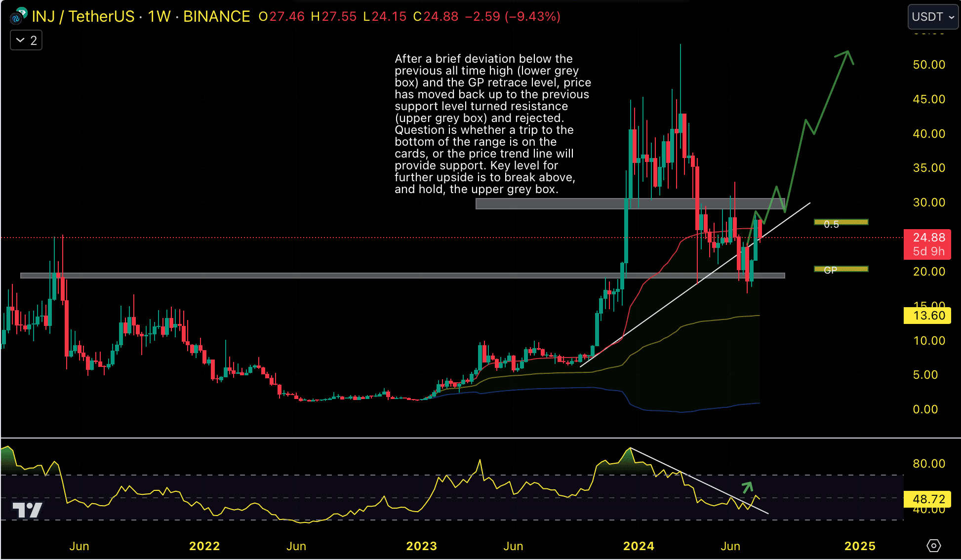The image size is (961, 560).
Task: Click the yellow 13.60 price label
Action: 927,316
